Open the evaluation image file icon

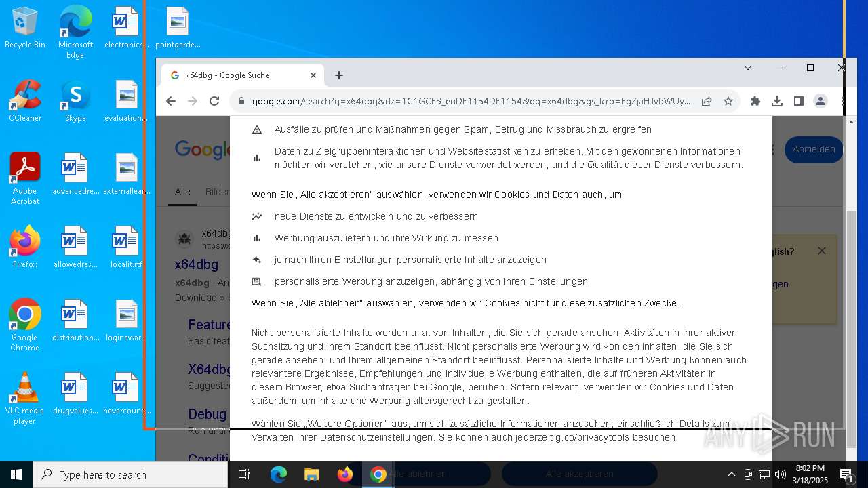point(125,101)
